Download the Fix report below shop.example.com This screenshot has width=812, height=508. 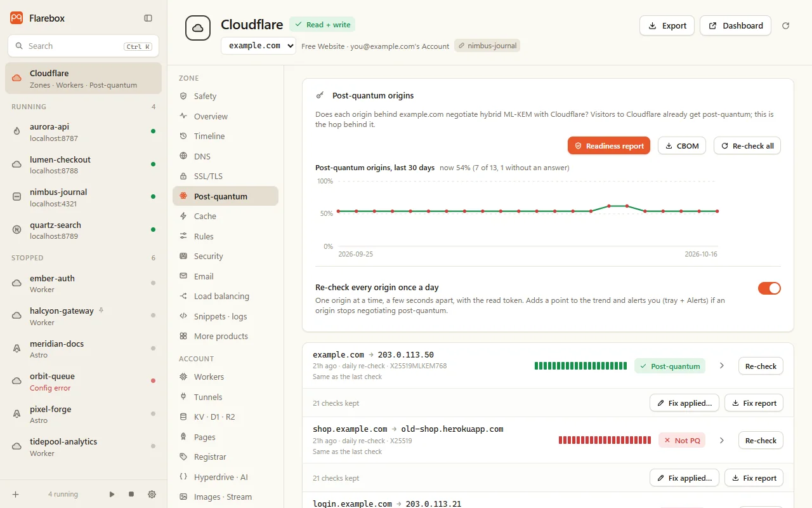tap(754, 478)
